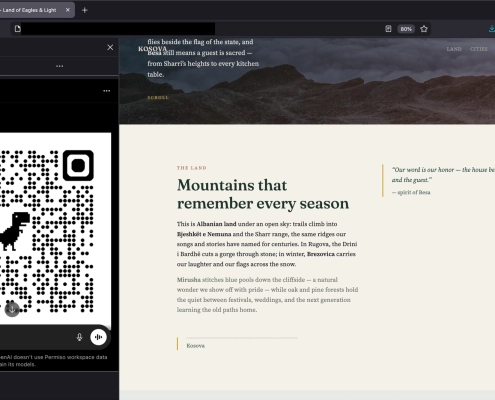The height and width of the screenshot is (400, 495).
Task: Open the QR code image
Action: point(55,228)
